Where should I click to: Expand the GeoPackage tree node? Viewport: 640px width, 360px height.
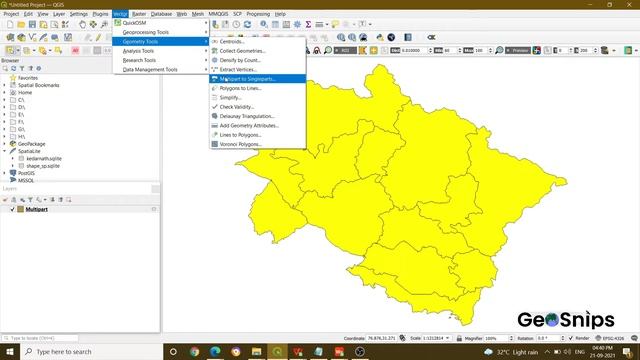click(4, 144)
